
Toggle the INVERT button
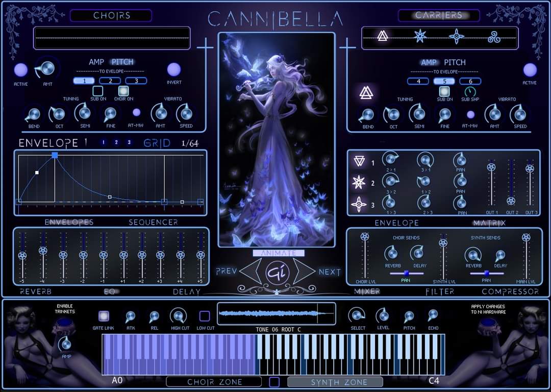point(174,69)
